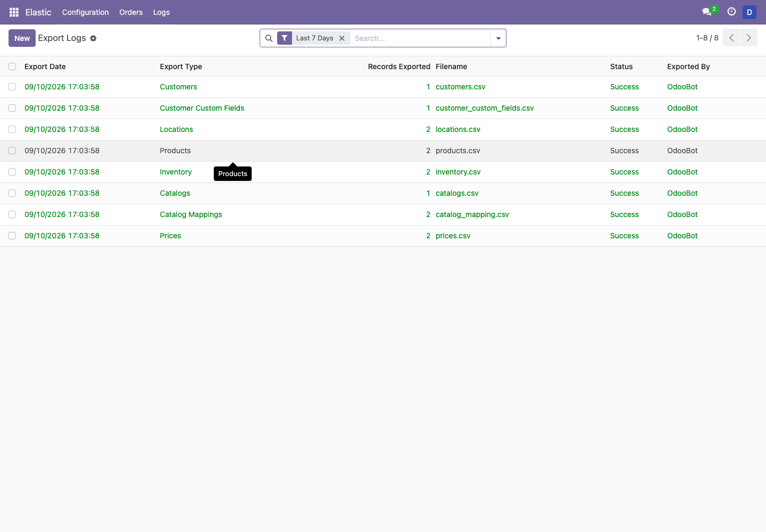Open the Configuration menu

click(86, 12)
